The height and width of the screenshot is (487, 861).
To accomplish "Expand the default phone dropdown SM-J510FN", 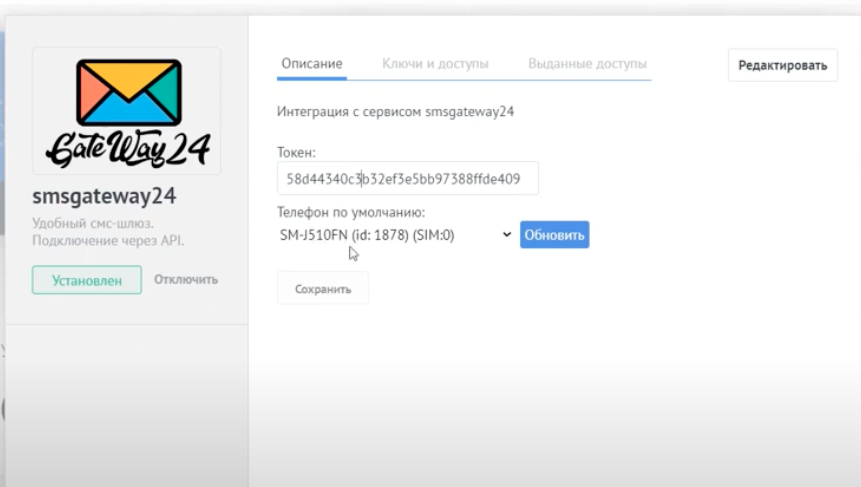I will pos(396,235).
